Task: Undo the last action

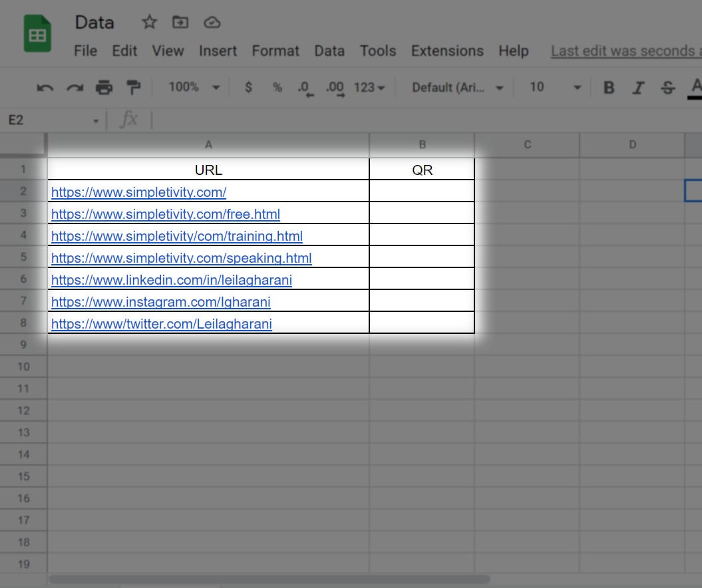Action: (x=45, y=87)
